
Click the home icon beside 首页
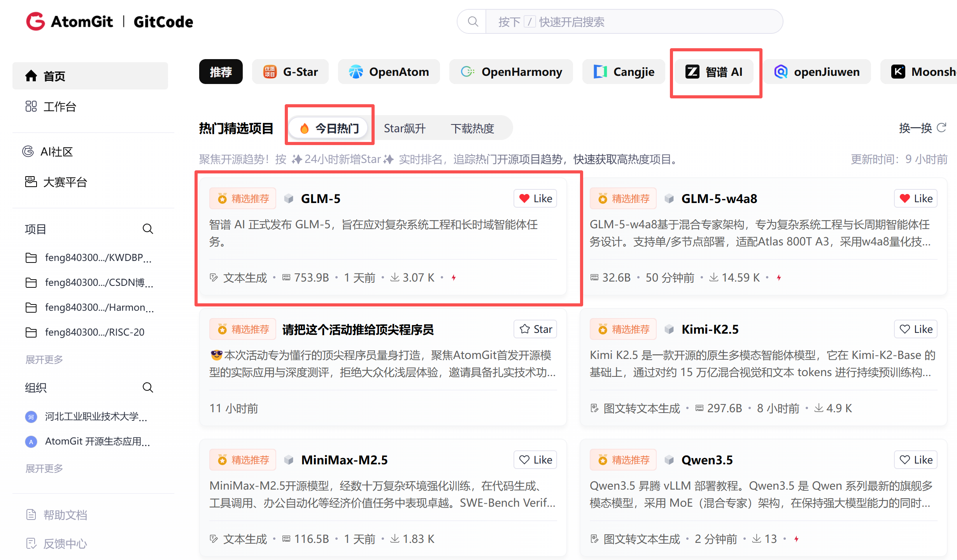tap(31, 76)
